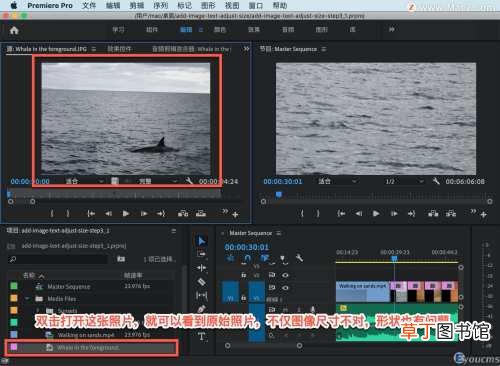Click the Extract button in Program monitor
500x366 pixels.
[451, 213]
